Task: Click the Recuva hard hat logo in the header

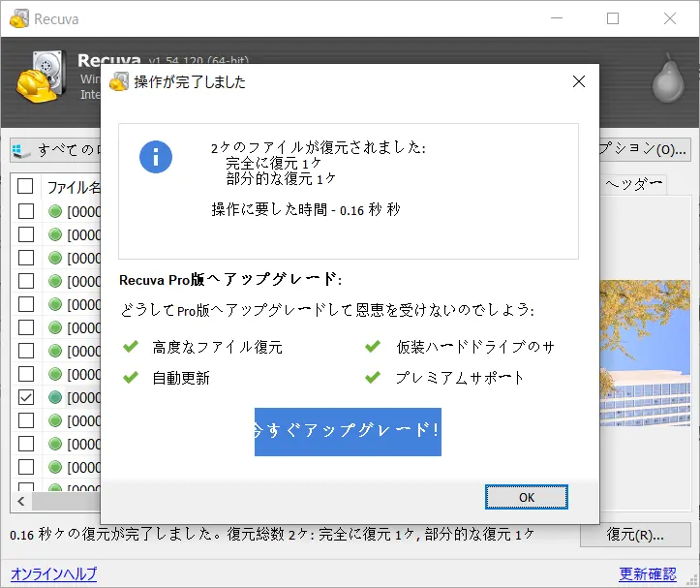Action: click(x=42, y=77)
